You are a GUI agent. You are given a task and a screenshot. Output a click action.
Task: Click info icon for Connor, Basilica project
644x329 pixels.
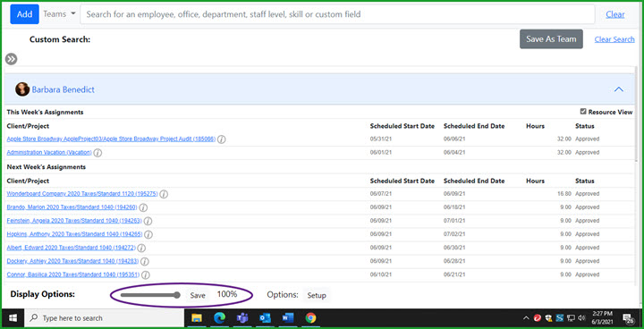146,274
